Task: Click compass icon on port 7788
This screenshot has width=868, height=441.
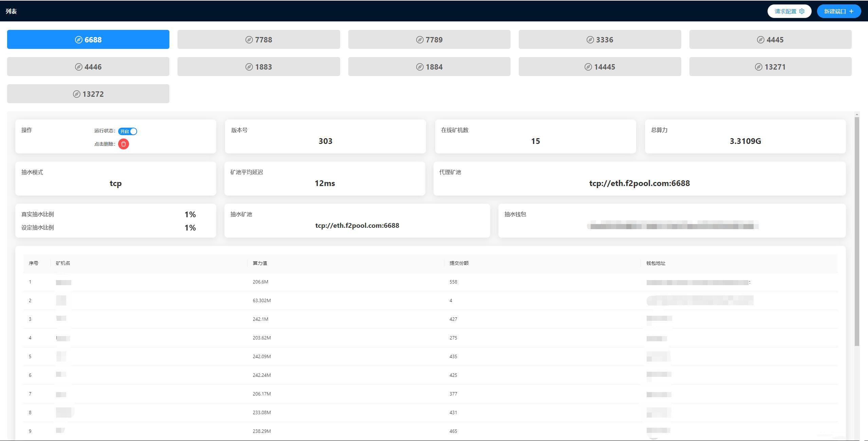Action: point(249,40)
